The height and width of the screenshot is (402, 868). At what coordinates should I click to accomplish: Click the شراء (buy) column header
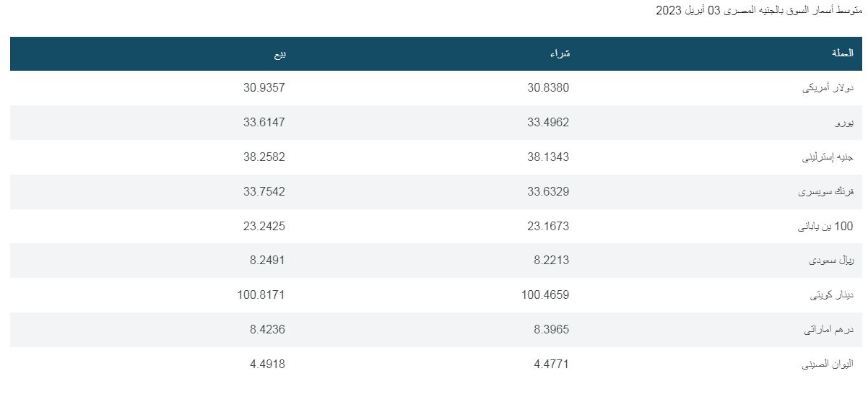(560, 53)
